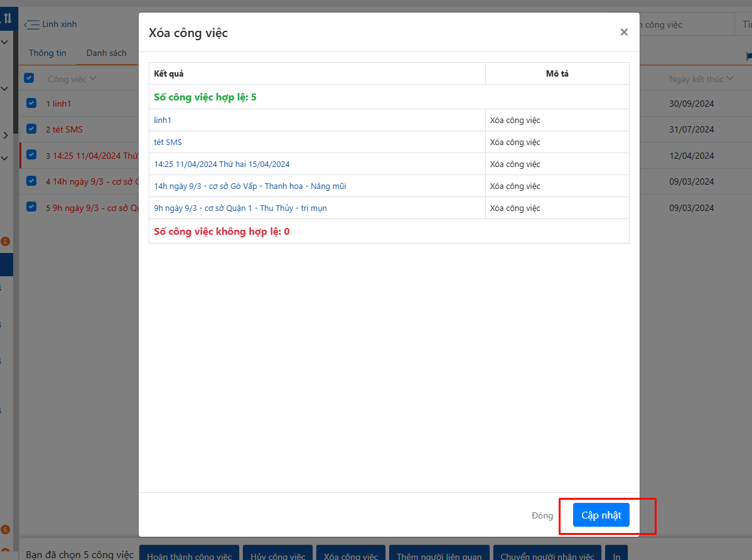Open the 9h ngày 9/3 Quận 1 task link
752x560 pixels.
pyautogui.click(x=240, y=208)
